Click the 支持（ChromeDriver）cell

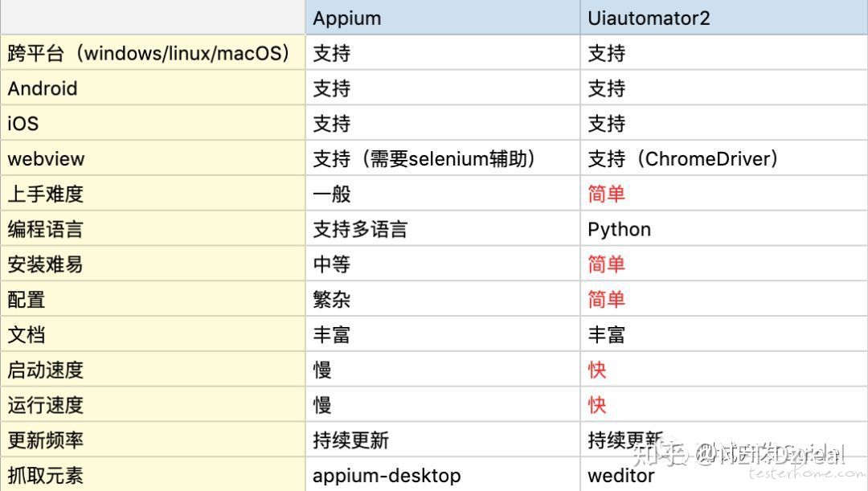[x=683, y=159]
